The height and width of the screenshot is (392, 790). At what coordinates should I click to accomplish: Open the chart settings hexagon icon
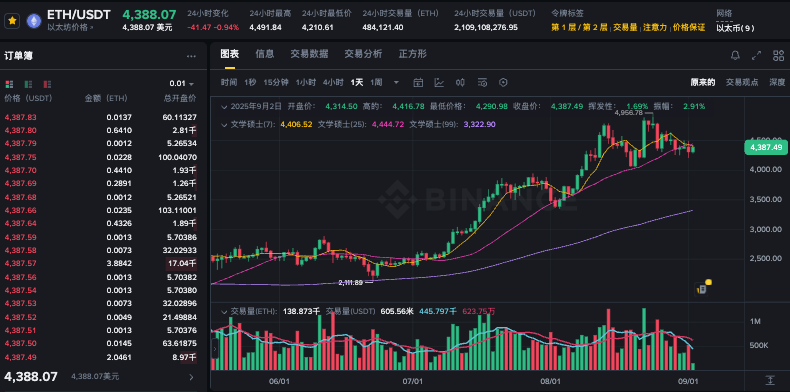(x=503, y=83)
